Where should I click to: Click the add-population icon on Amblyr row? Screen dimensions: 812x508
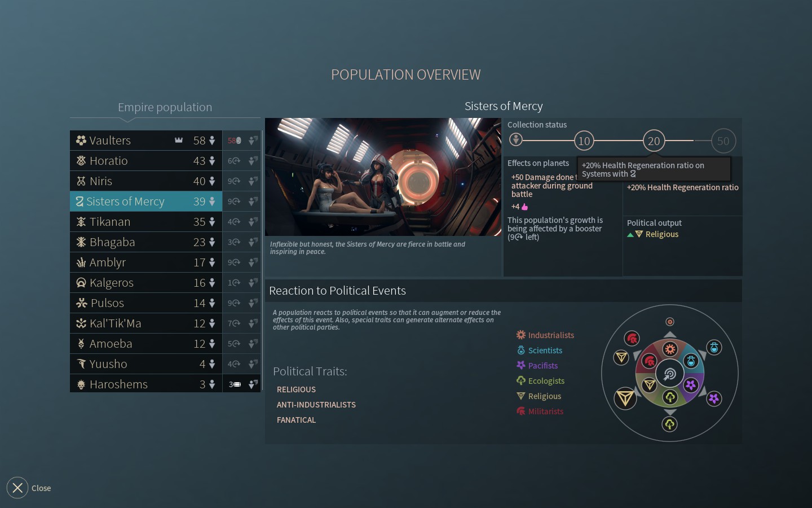[253, 262]
